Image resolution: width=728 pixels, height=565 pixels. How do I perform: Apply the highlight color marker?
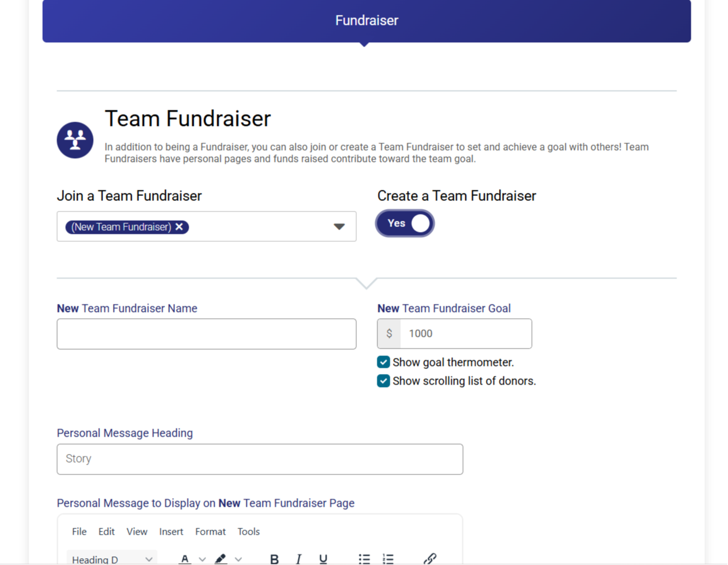tap(220, 559)
